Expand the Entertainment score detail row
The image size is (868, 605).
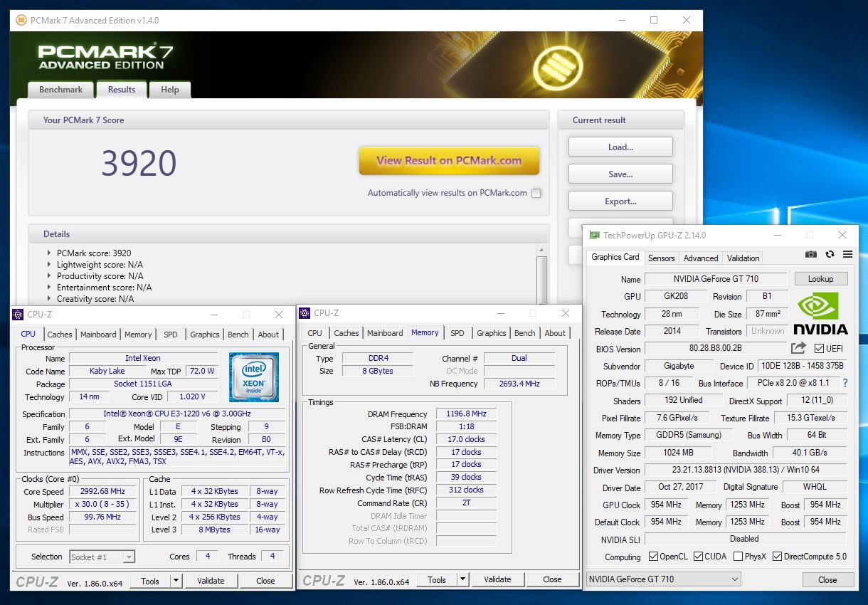pos(49,288)
